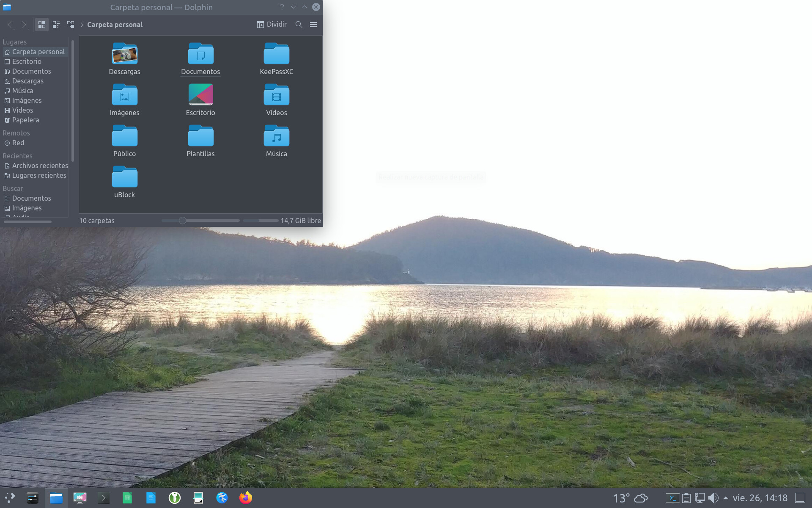This screenshot has height=508, width=812.
Task: Click the 14,7 GiB libre text
Action: 301,221
